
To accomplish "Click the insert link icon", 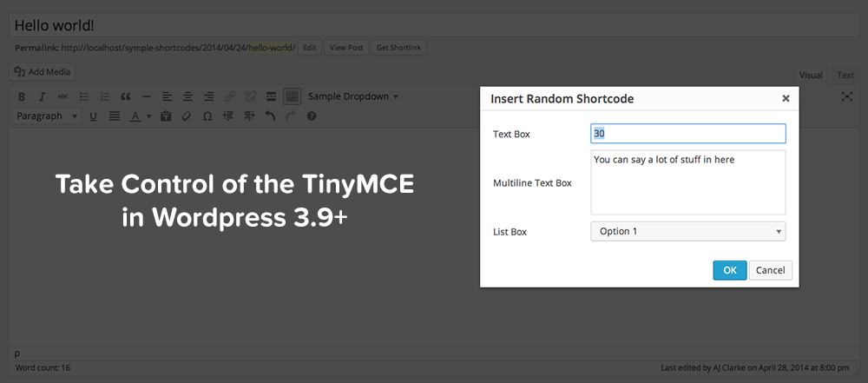I will [230, 96].
